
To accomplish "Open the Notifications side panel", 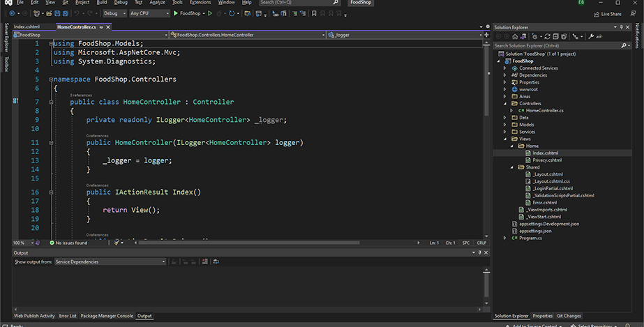I will coord(637,36).
